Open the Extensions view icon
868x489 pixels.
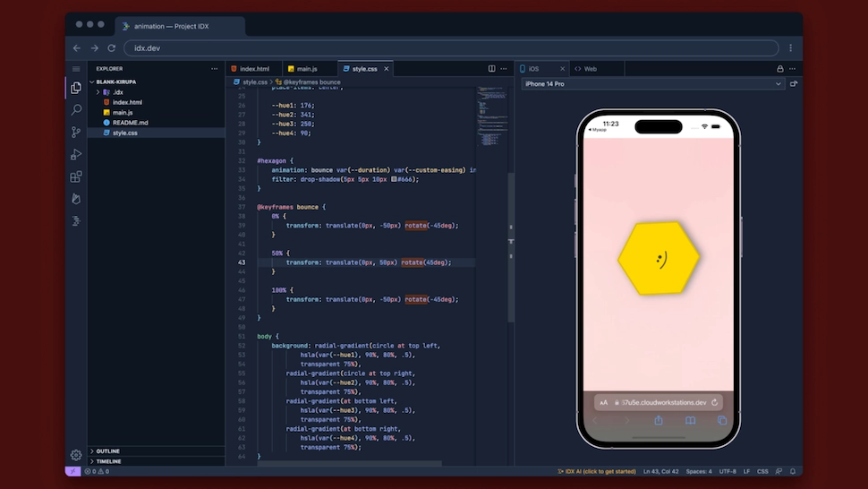(76, 176)
